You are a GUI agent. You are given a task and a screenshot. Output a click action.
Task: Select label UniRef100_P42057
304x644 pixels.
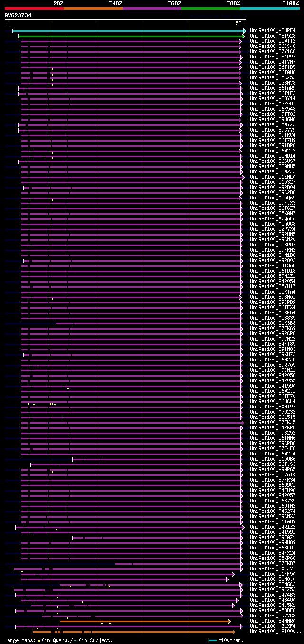[x=273, y=496]
